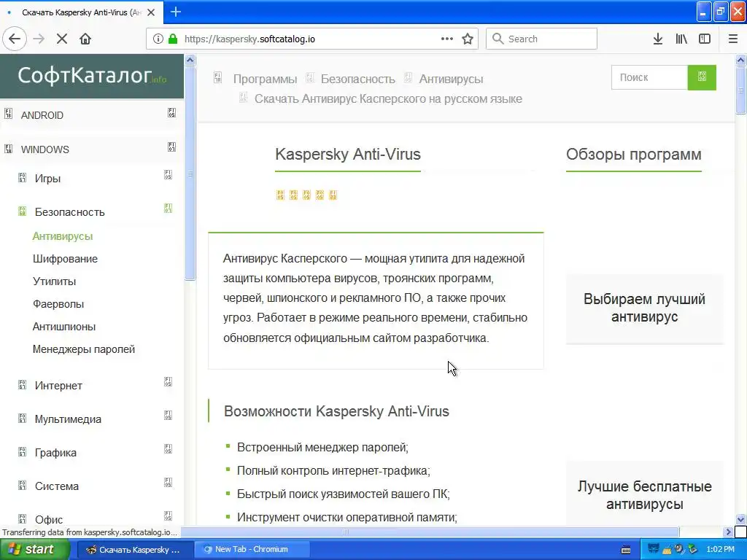Screen dimensions: 747x560
Task: Collapse the Безопасность category arrow
Action: pos(169,208)
